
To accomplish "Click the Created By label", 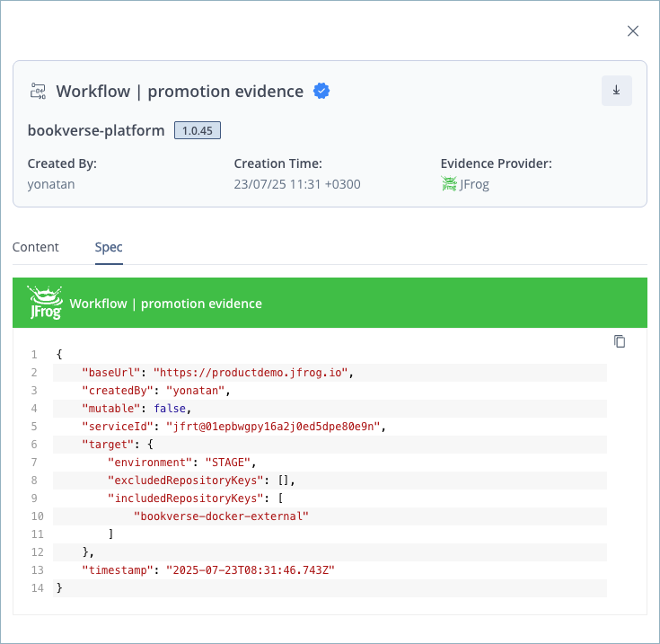I will coord(62,163).
